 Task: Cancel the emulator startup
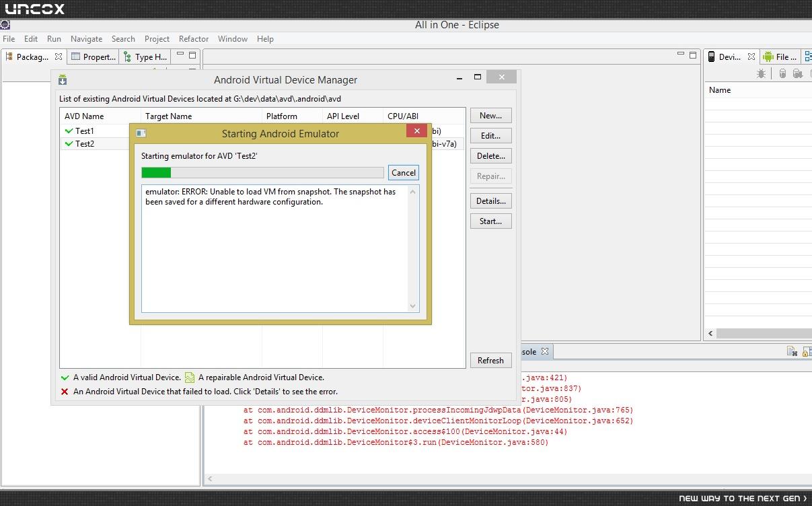[404, 173]
